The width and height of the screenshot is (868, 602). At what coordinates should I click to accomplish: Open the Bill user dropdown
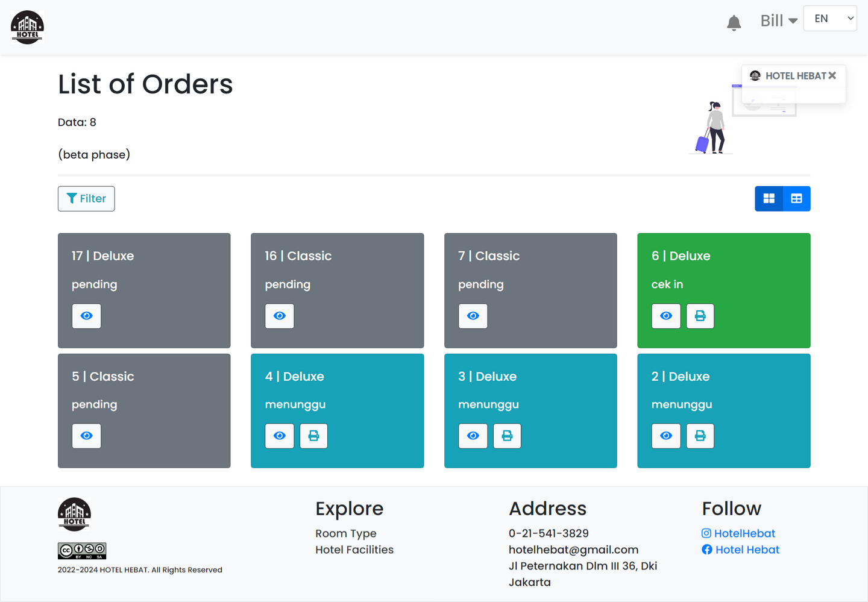pos(778,20)
